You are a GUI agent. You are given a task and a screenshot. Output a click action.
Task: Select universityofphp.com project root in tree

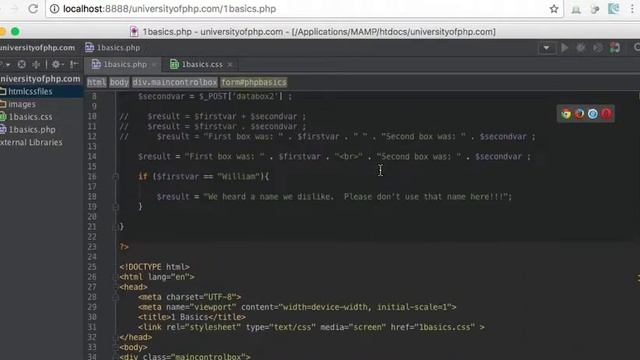[40, 79]
